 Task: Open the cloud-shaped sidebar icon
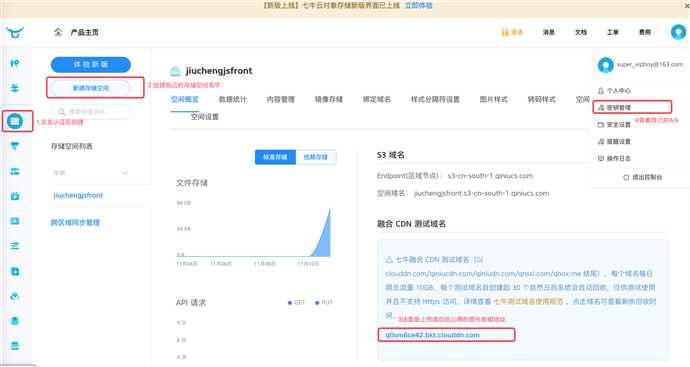(x=15, y=296)
